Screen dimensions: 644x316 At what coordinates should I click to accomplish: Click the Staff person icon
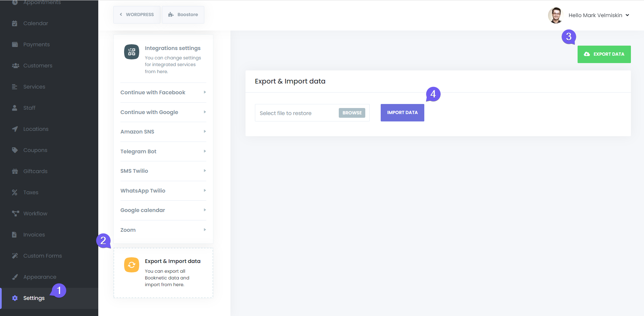pos(15,108)
